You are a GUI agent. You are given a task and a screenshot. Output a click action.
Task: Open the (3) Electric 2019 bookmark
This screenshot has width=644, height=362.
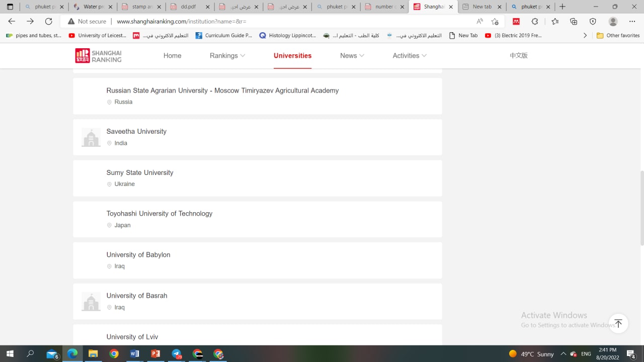(x=514, y=36)
